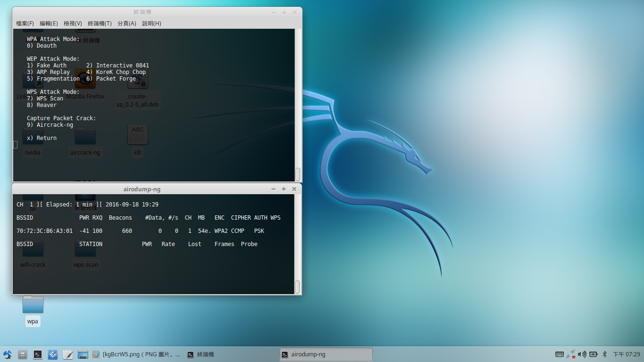644x362 pixels.
Task: Switch to airodump-ng taskbar window button
Action: (x=326, y=354)
